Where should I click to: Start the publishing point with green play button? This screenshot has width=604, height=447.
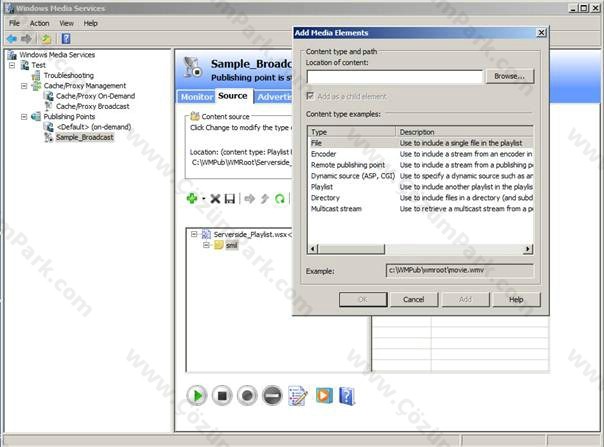[x=197, y=396]
